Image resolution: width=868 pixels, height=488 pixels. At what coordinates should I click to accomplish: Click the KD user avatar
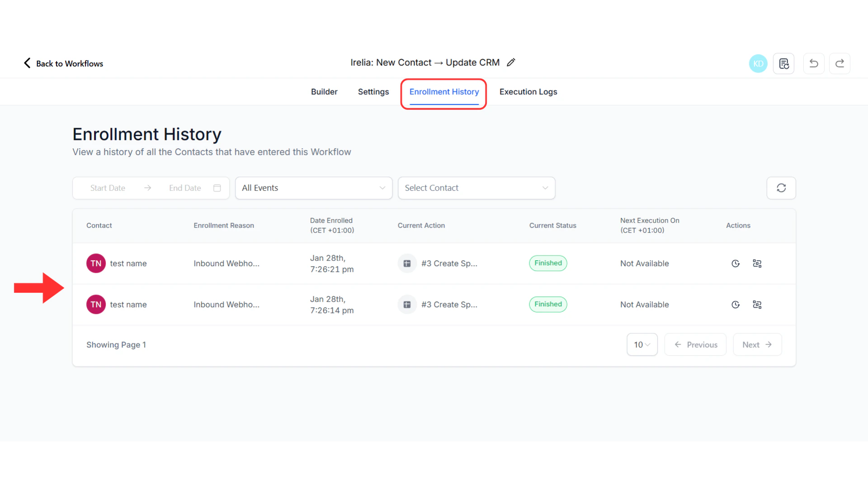click(758, 63)
